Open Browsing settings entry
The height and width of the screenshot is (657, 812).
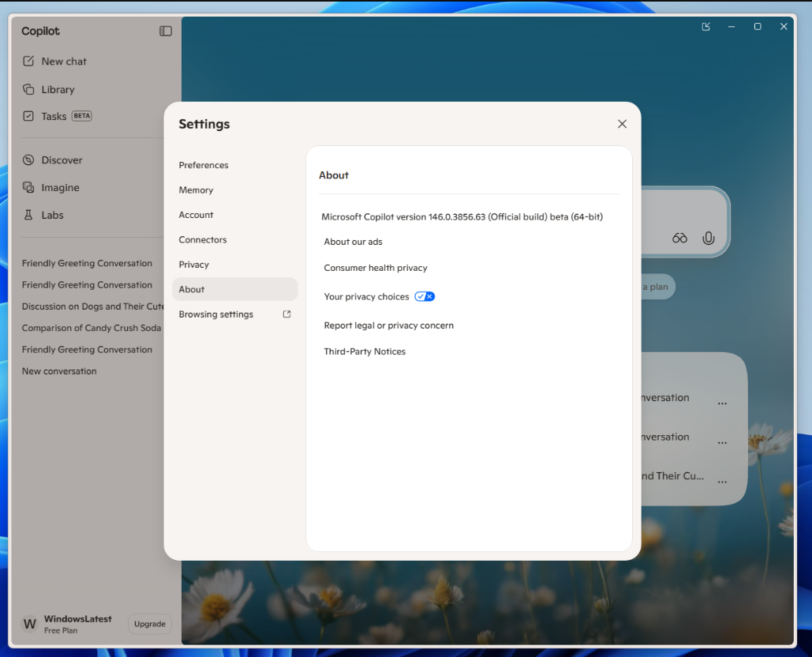(234, 314)
